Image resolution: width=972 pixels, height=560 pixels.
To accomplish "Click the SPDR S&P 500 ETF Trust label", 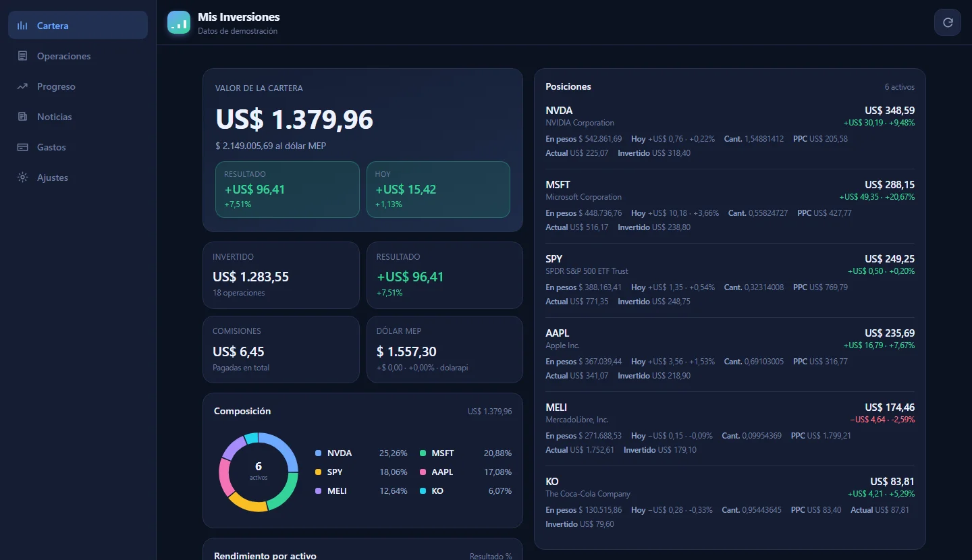I will (587, 271).
